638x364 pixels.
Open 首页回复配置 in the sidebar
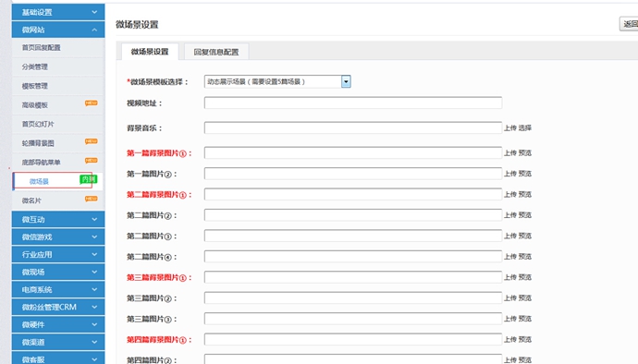(x=58, y=48)
